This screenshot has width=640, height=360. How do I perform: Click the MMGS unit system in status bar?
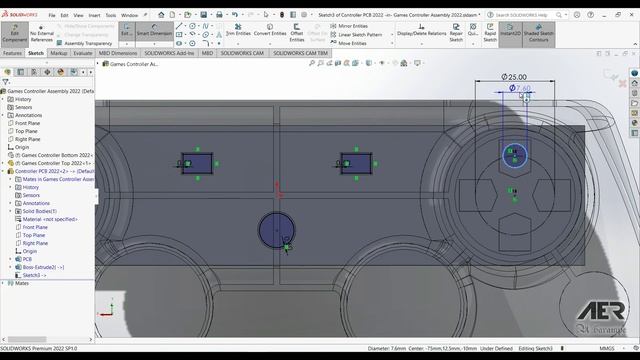(x=607, y=349)
